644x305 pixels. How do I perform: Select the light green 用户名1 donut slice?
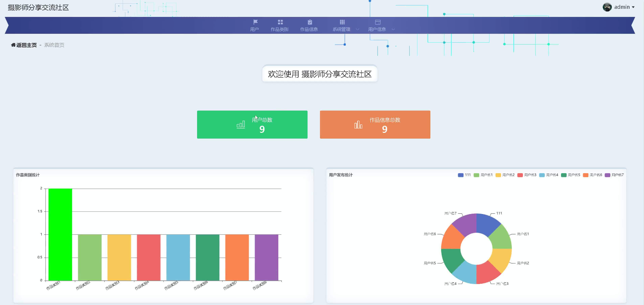[501, 239]
